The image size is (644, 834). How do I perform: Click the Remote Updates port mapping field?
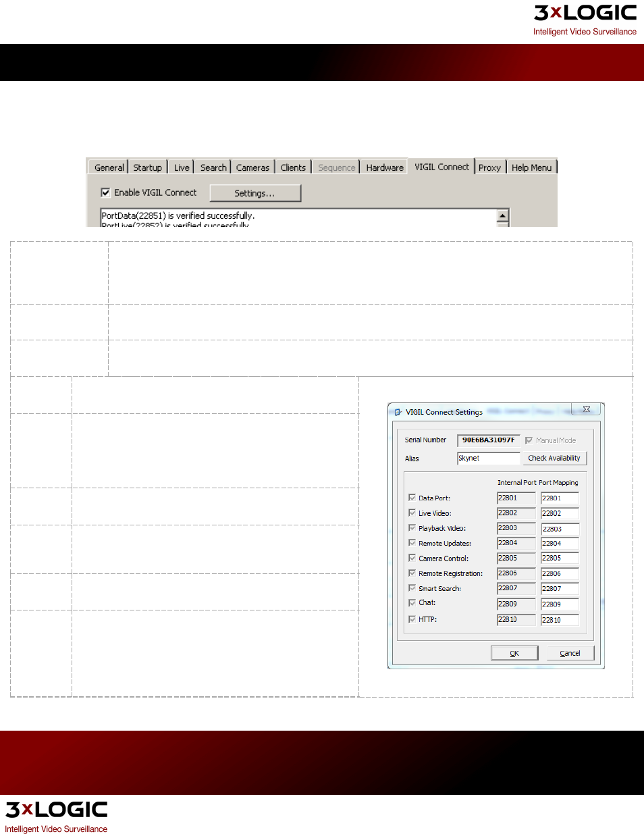coord(560,544)
